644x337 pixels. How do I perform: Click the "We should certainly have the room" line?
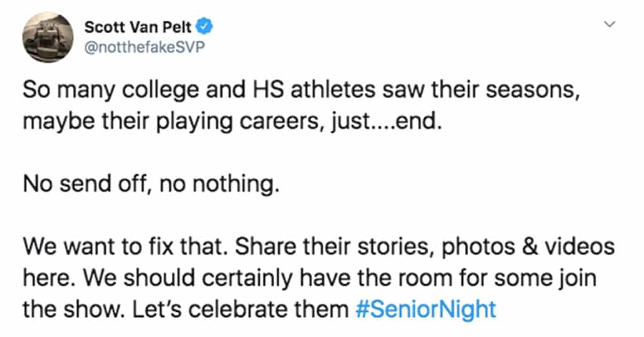[309, 278]
